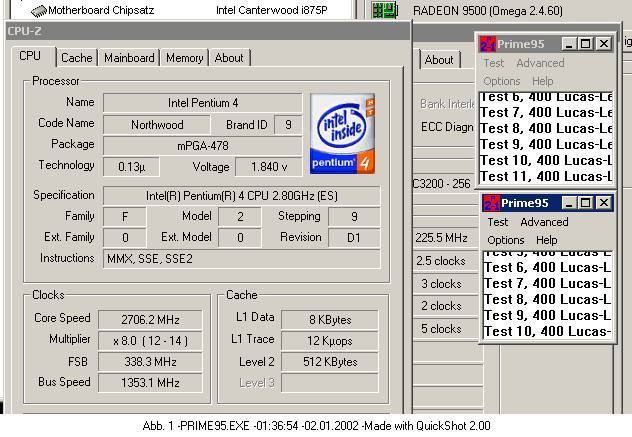The image size is (632, 437).
Task: Click the Intel Inside Pentium 4 logo
Action: 343,134
